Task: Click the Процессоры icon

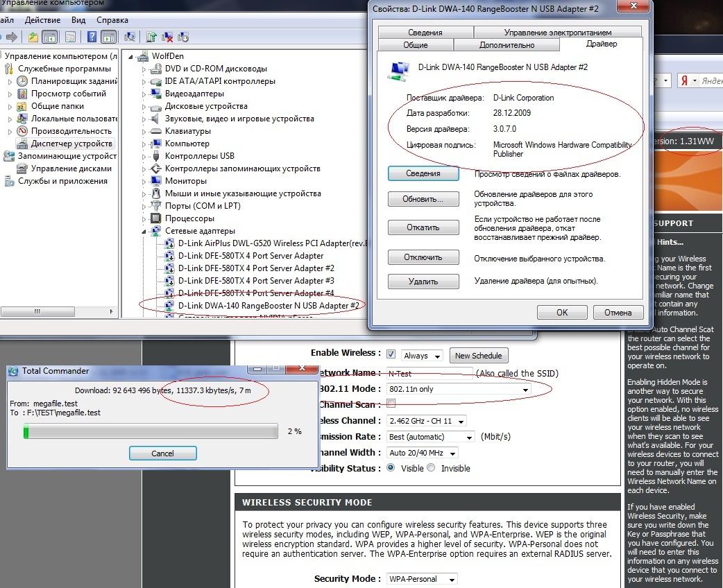Action: tap(156, 218)
